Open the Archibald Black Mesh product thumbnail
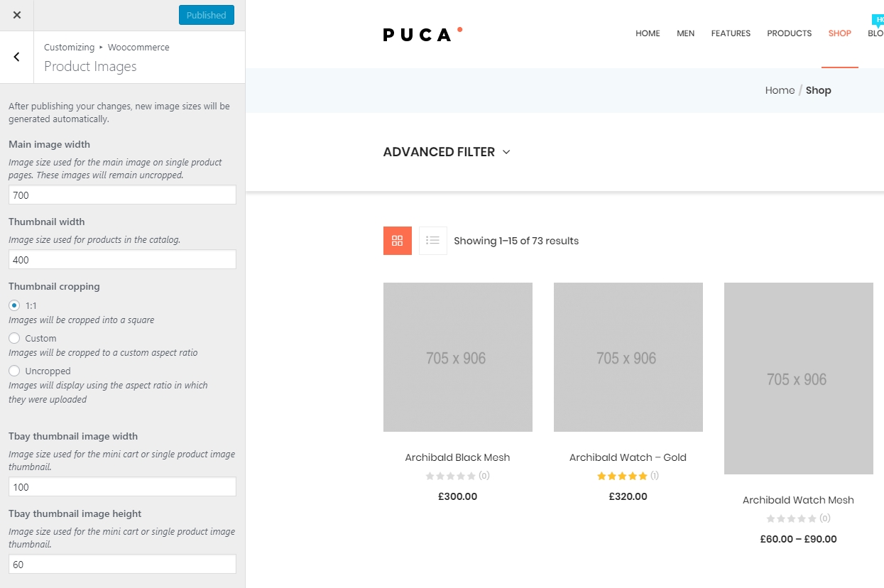884x588 pixels. click(x=458, y=357)
